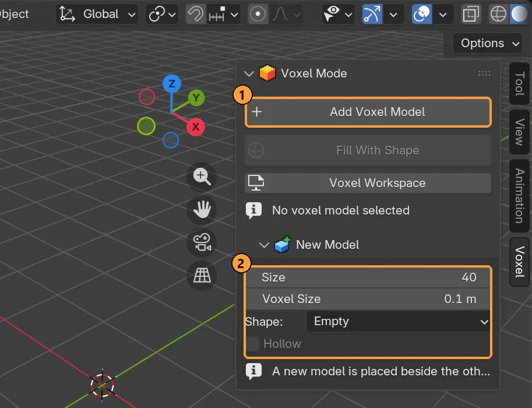
Task: Toggle X-Ray view
Action: tap(471, 14)
